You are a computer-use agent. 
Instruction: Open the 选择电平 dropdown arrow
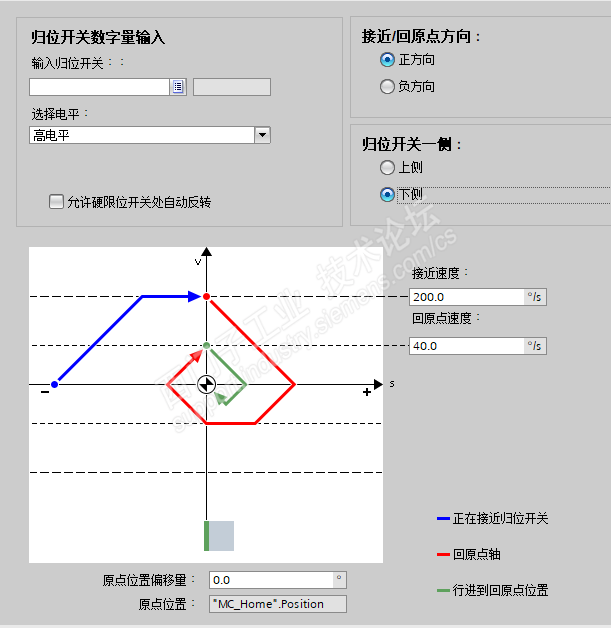coord(262,135)
